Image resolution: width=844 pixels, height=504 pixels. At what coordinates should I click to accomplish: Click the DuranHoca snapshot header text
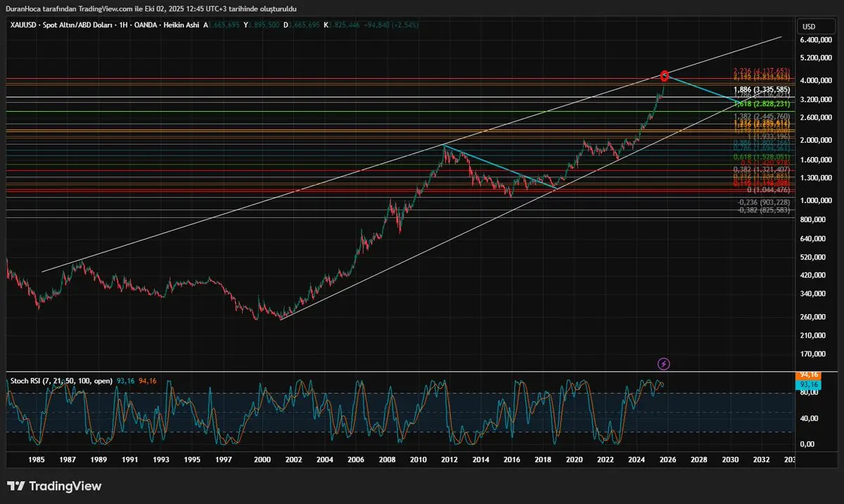[x=151, y=8]
